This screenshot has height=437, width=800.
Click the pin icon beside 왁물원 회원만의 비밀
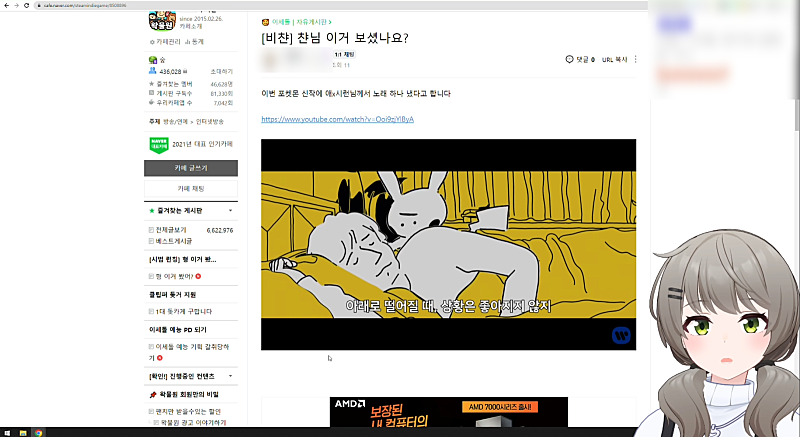click(x=153, y=395)
